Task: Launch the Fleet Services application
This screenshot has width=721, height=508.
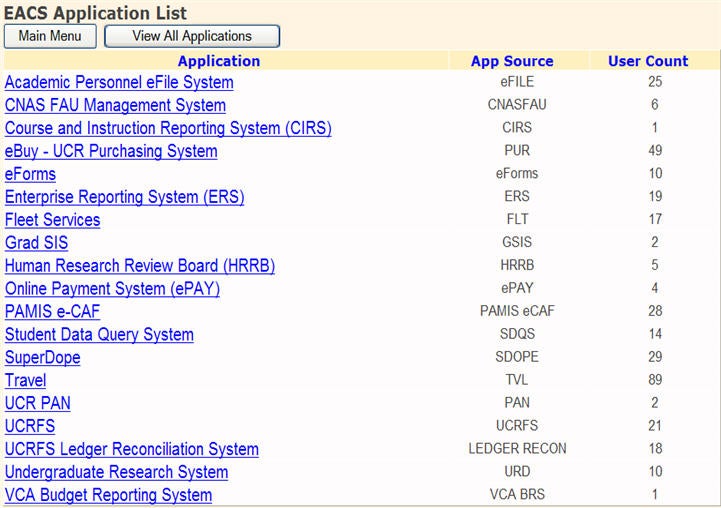Action: [x=52, y=220]
